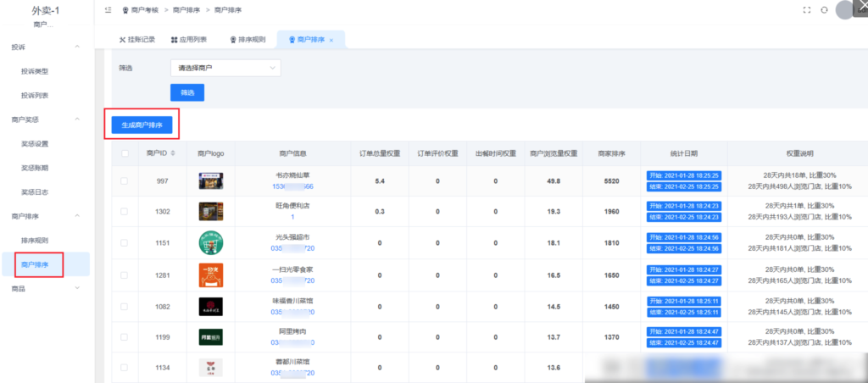
Task: Click phone link under 阿里烤肉
Action: point(292,342)
